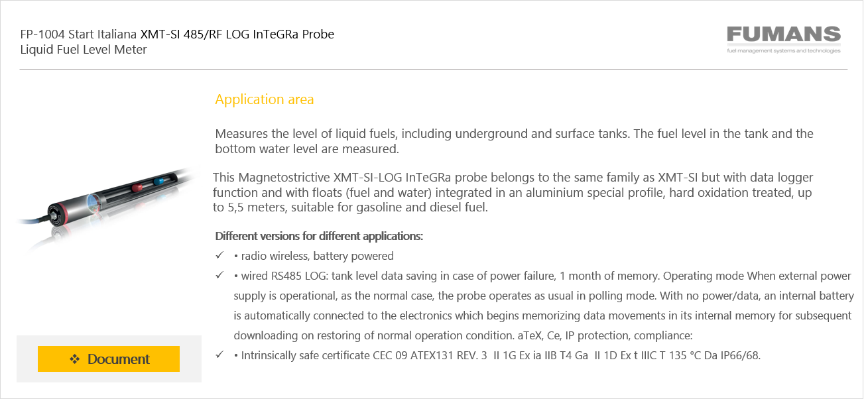868x399 pixels.
Task: Click the 'fuel management systems and technologies' tagline
Action: pyautogui.click(x=784, y=50)
